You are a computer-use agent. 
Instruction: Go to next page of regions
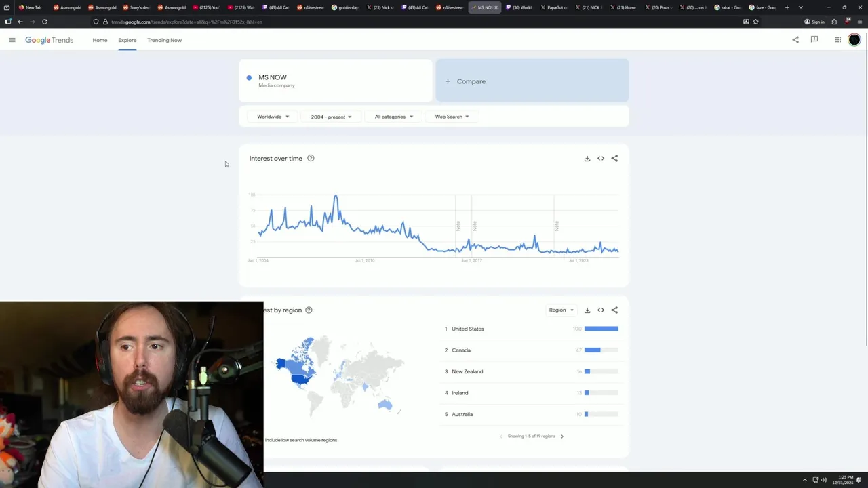coord(561,436)
